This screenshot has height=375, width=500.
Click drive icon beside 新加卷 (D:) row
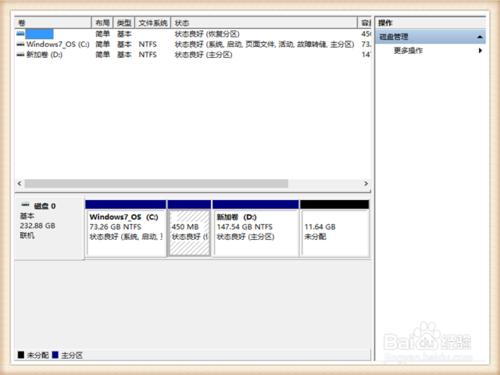21,55
